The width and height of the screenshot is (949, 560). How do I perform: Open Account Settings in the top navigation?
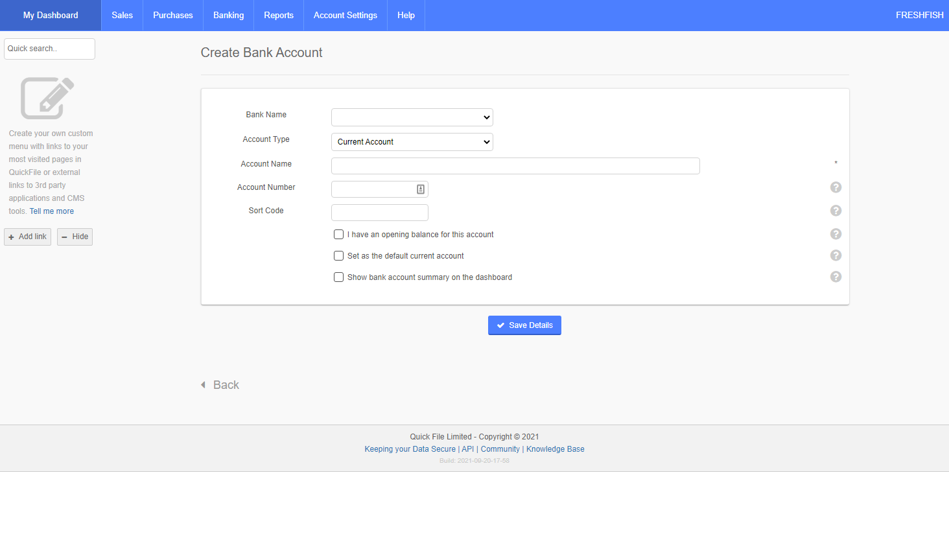point(345,16)
